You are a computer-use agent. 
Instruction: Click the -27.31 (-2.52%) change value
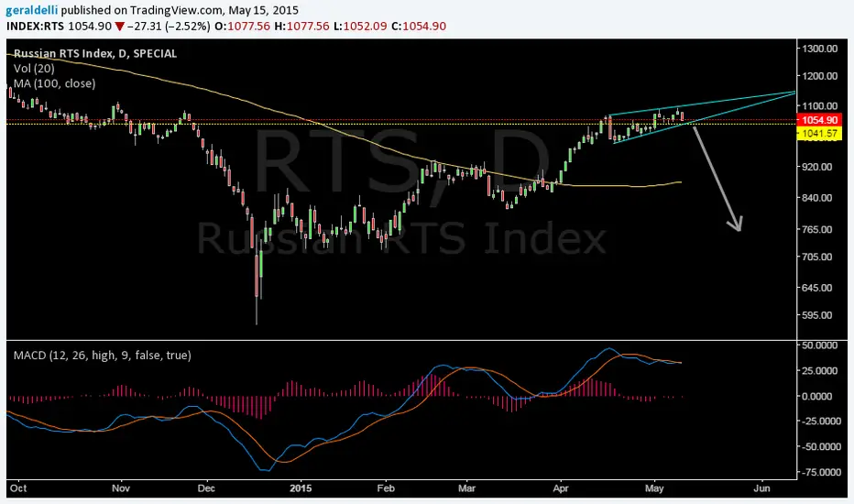[169, 27]
